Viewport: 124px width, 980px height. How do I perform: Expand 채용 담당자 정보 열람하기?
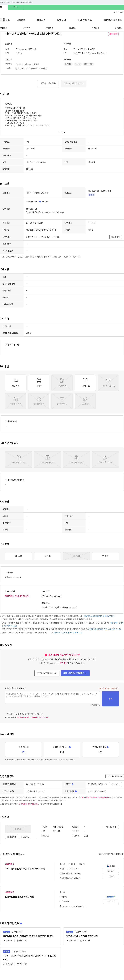coord(75,673)
